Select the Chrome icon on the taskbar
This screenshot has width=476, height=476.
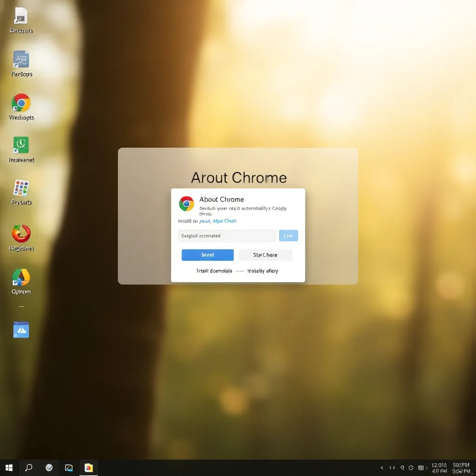[x=89, y=467]
